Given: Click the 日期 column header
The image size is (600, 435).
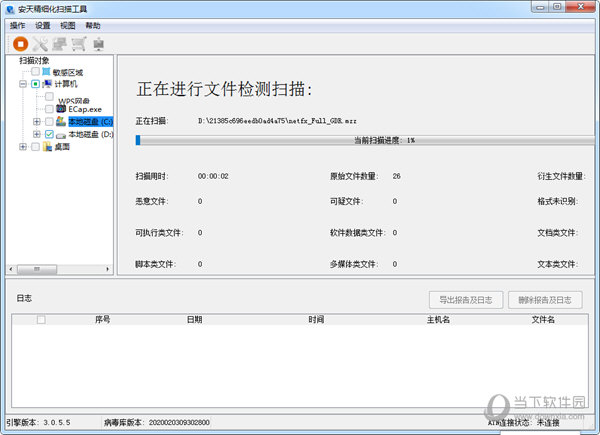Looking at the screenshot, I should click(194, 319).
